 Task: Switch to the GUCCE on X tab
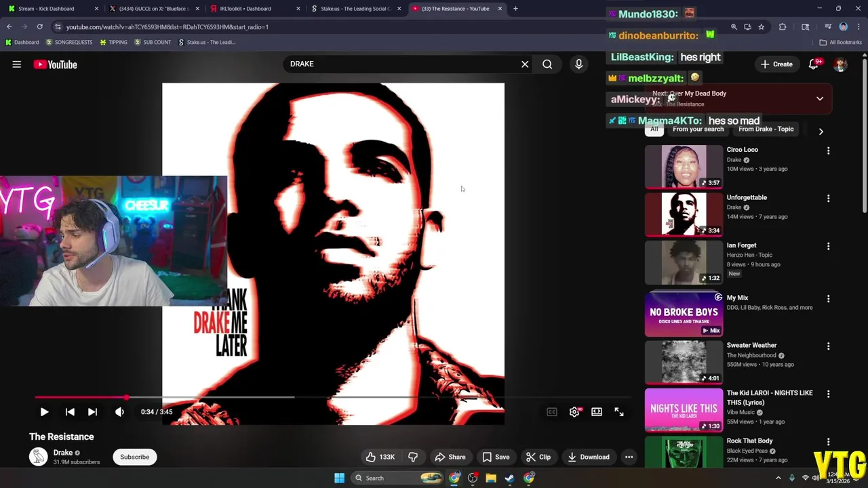(153, 9)
